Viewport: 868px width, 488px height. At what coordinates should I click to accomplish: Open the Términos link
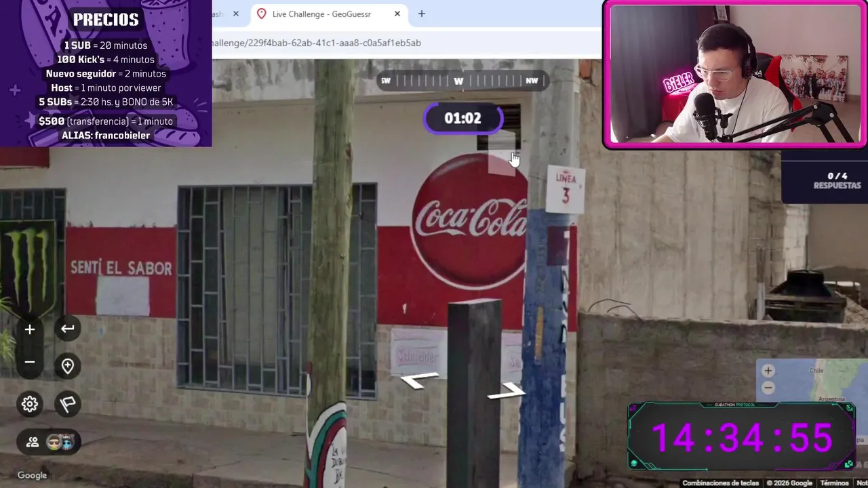[x=834, y=483]
